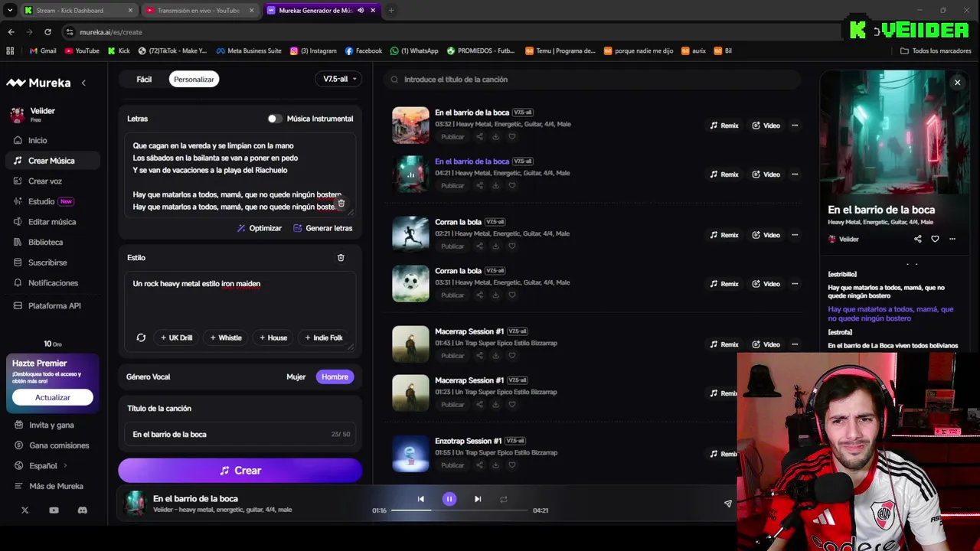Download second Corran la bola track
980x551 pixels.
coord(495,295)
